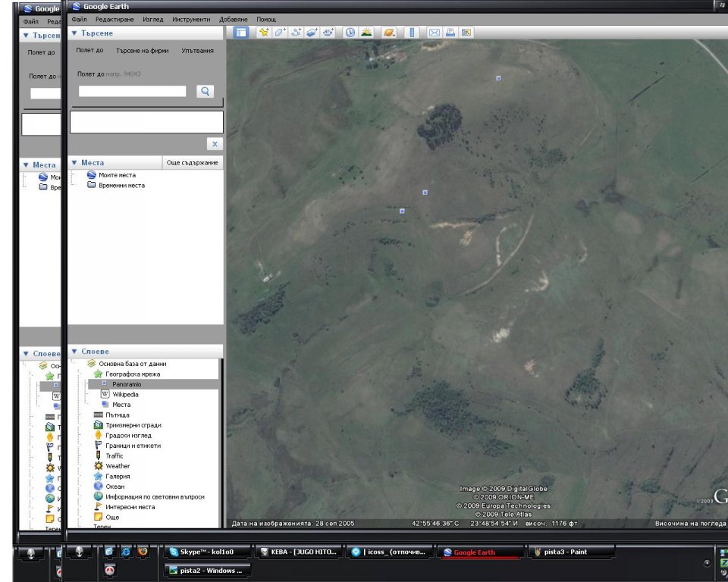Toggle the sunlight icon in toolbar

click(366, 33)
